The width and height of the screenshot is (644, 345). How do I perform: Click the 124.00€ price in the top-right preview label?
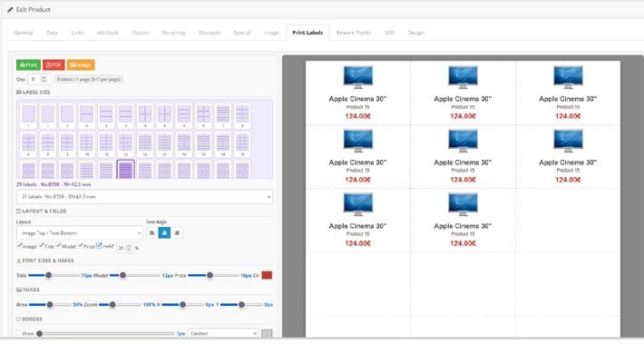click(568, 116)
